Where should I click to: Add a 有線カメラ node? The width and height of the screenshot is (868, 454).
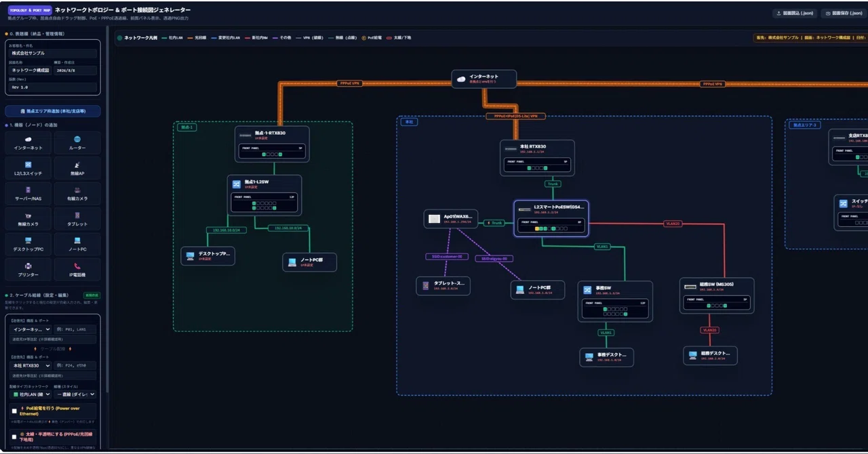click(77, 194)
